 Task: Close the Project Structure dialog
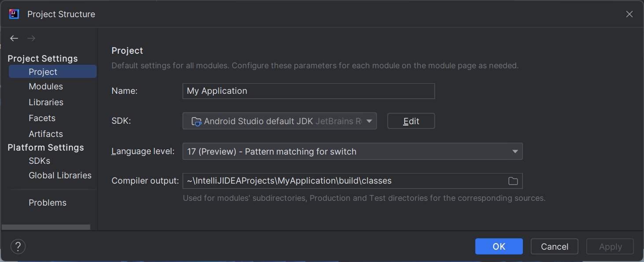click(629, 14)
